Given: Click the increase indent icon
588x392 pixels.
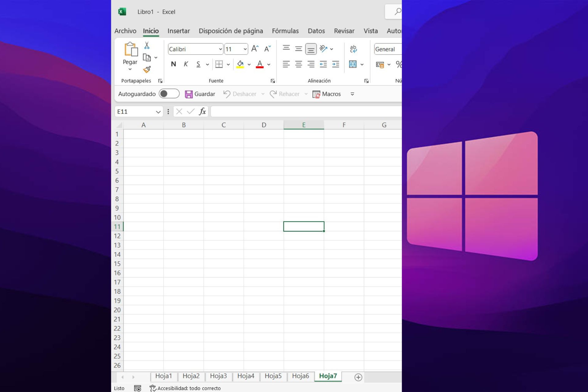Looking at the screenshot, I should [x=336, y=64].
